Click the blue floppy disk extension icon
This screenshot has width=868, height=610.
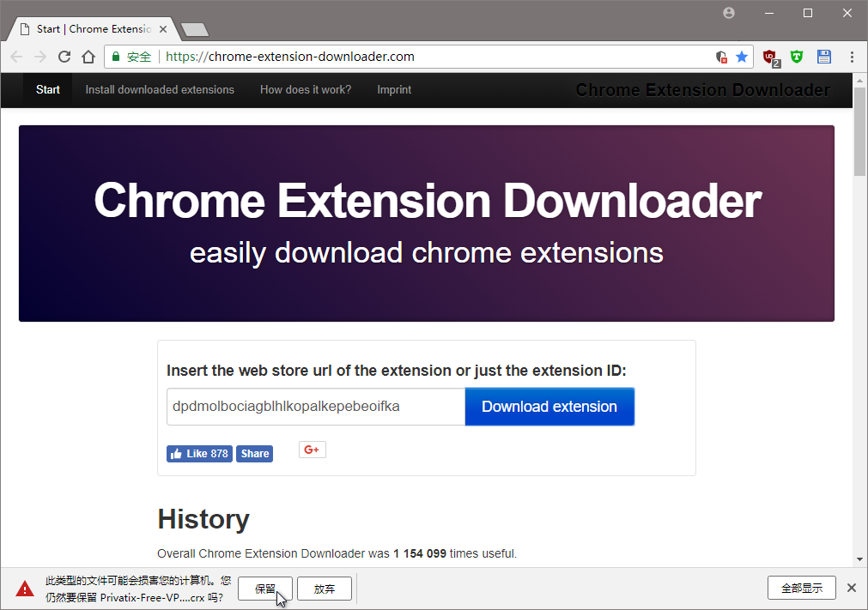(824, 57)
